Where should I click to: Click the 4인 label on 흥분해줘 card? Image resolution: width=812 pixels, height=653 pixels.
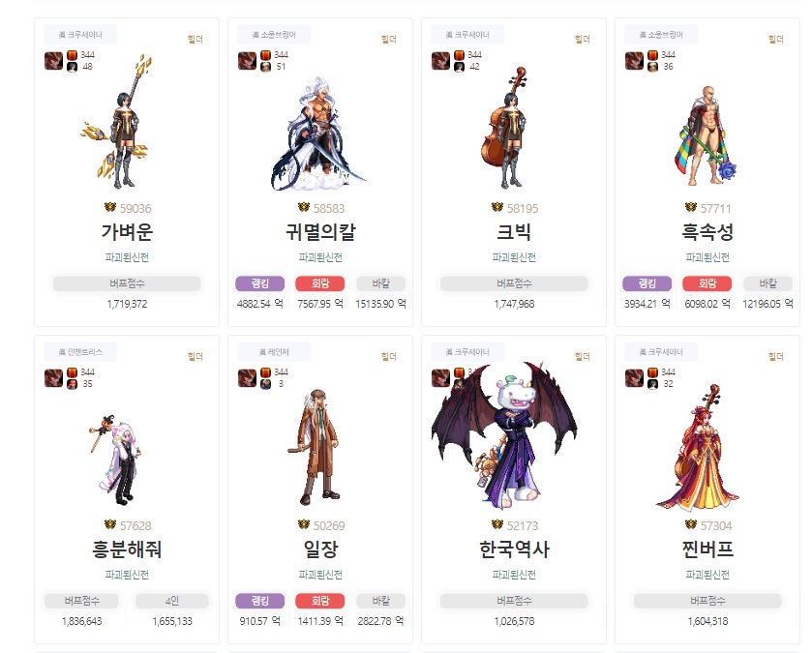pos(172,601)
